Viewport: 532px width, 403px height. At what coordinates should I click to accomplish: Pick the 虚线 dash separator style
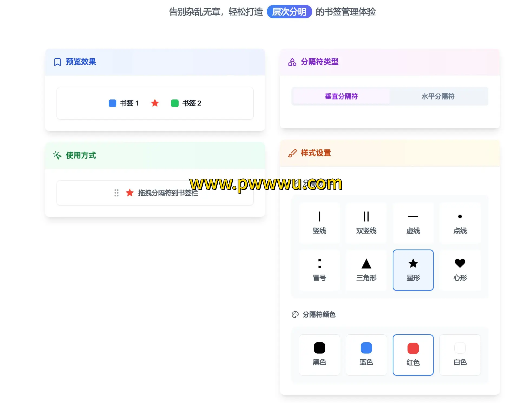(x=413, y=223)
